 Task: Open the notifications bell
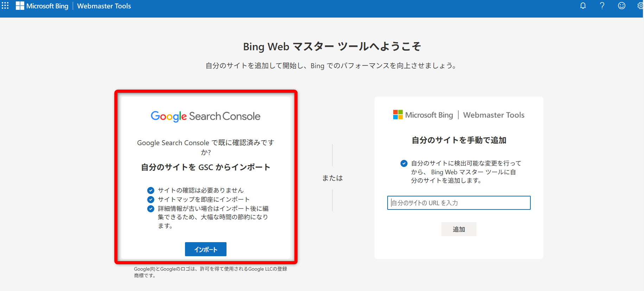click(x=583, y=6)
